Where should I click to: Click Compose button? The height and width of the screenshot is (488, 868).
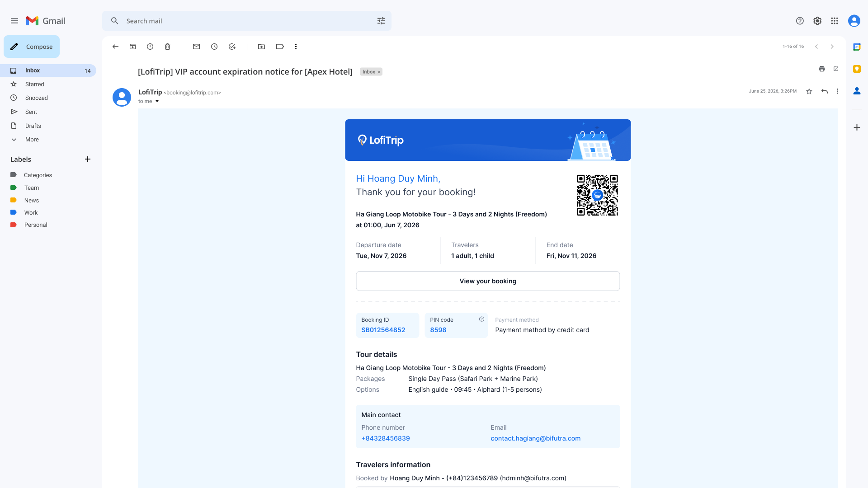[x=32, y=47]
